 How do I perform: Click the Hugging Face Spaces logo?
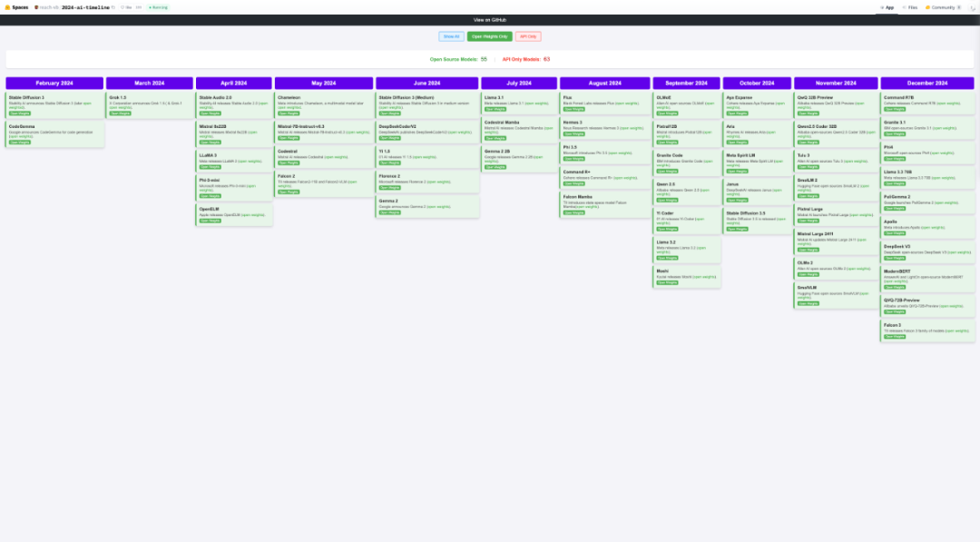point(17,7)
